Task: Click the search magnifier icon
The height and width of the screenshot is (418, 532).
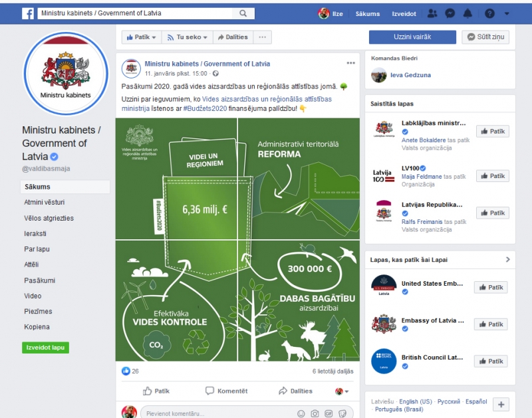Action: pos(243,13)
